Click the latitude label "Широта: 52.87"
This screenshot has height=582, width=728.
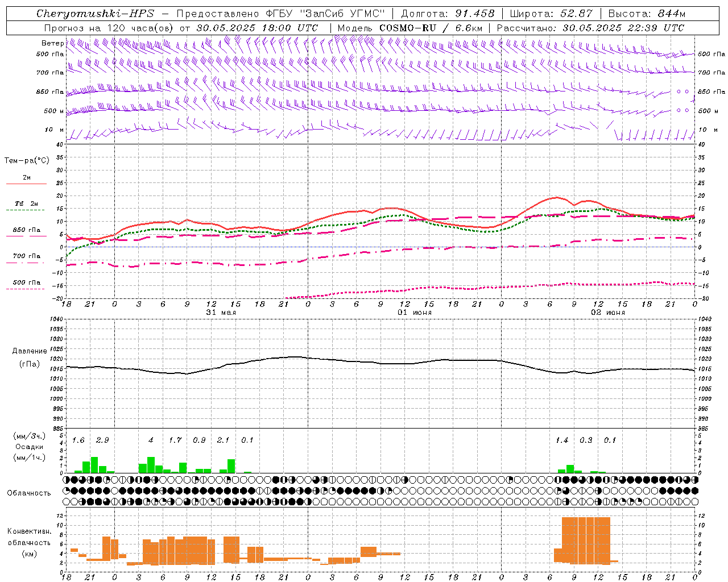(x=551, y=14)
